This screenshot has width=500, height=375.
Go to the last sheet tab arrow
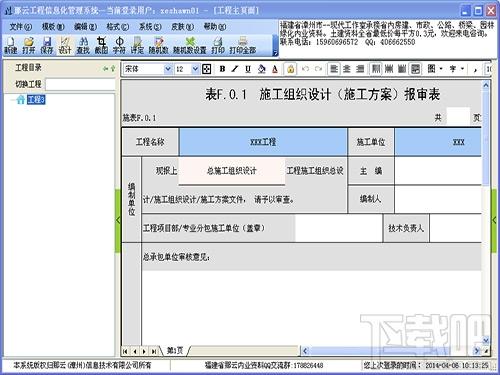click(x=154, y=351)
